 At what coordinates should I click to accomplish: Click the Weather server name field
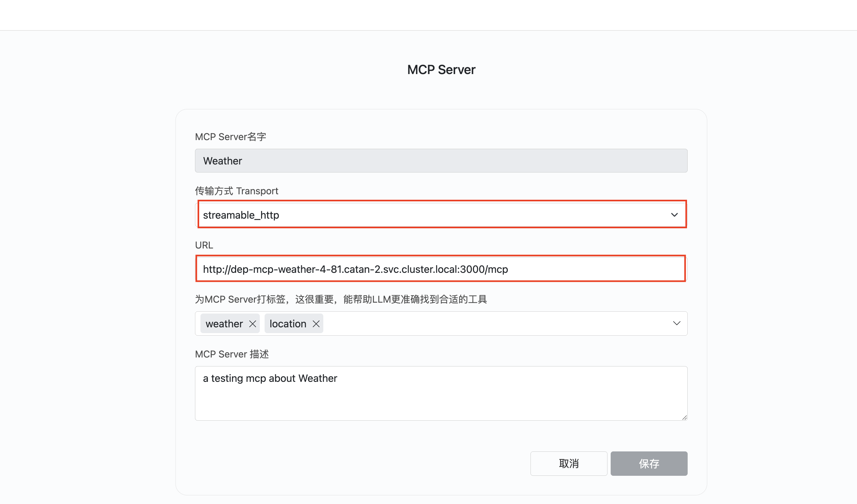click(x=441, y=161)
